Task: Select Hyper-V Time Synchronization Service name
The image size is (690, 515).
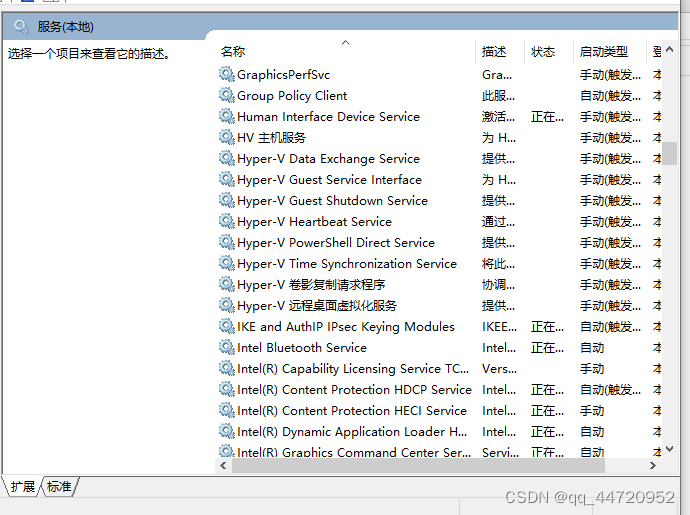Action: tap(347, 264)
